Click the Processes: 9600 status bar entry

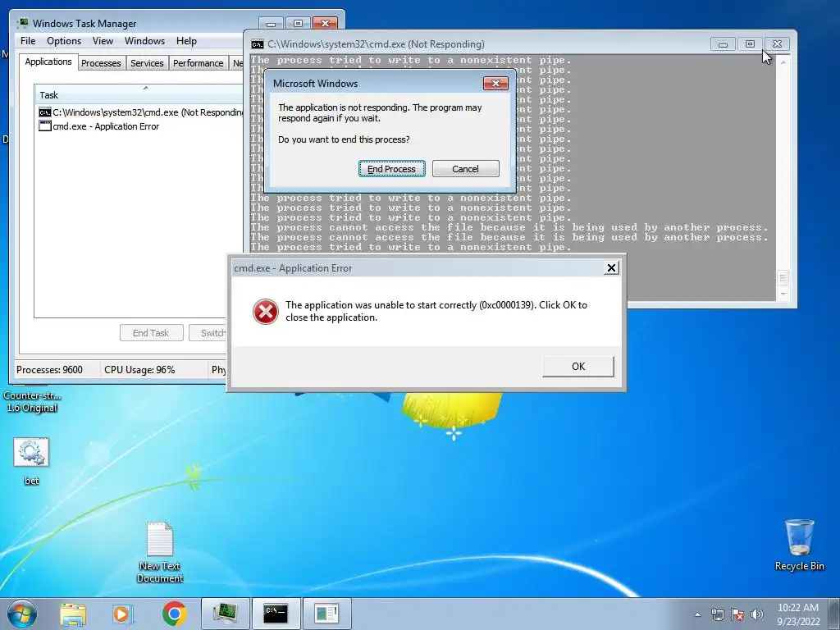pyautogui.click(x=49, y=370)
